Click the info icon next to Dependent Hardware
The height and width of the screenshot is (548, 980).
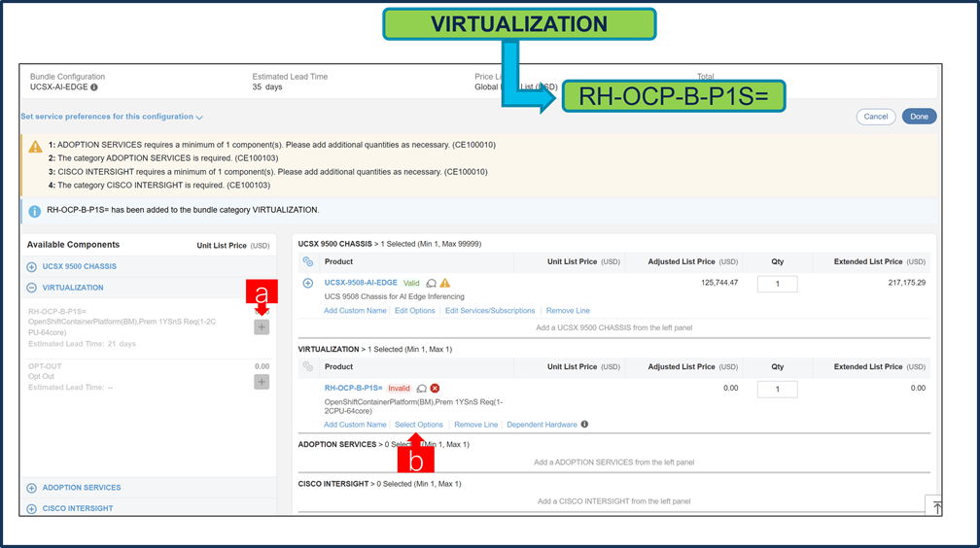(584, 425)
